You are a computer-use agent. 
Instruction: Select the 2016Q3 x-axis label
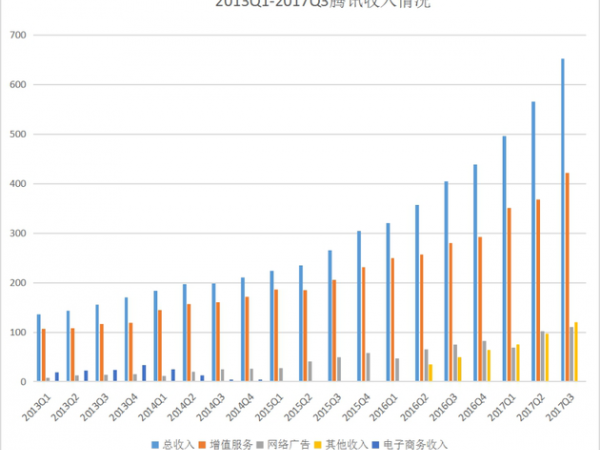(x=444, y=407)
